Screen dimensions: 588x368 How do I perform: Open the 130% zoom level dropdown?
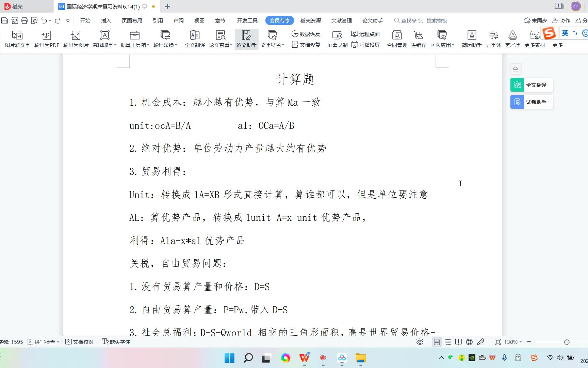(x=513, y=342)
